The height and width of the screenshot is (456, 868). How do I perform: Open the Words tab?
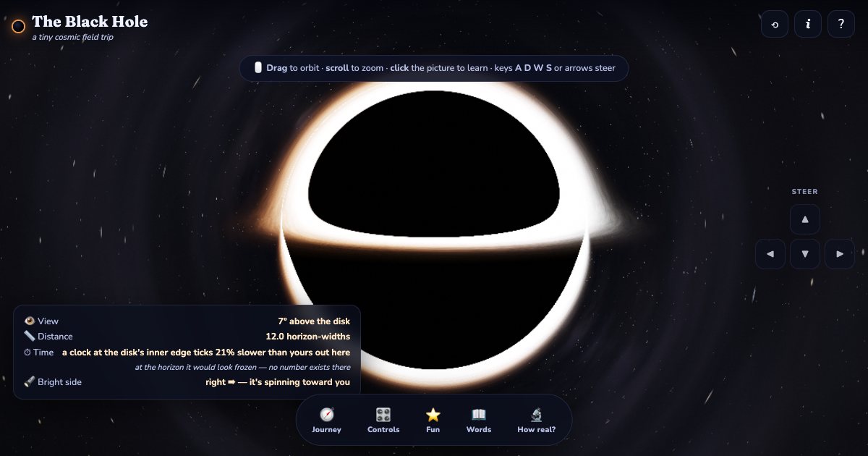479,420
